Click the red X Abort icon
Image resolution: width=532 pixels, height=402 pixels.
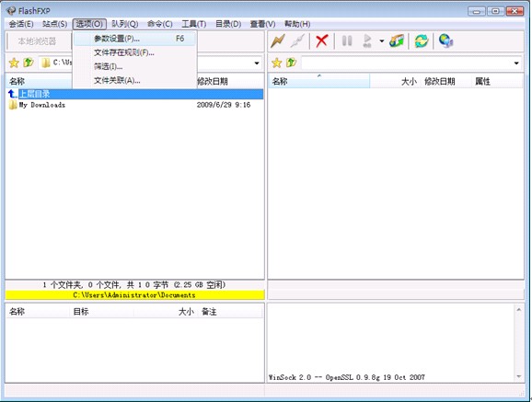pyautogui.click(x=321, y=41)
